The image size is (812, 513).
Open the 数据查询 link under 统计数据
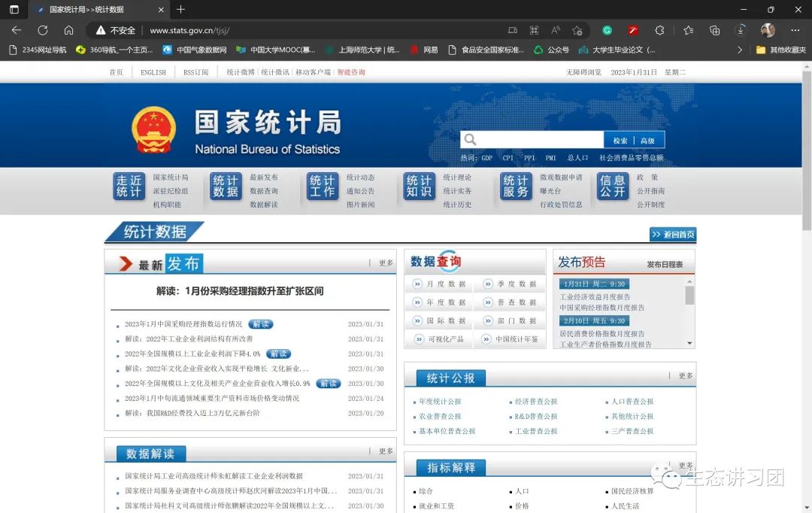pyautogui.click(x=264, y=191)
